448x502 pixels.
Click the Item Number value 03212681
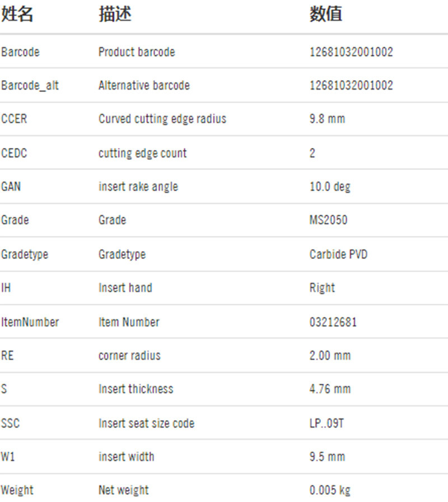333,322
